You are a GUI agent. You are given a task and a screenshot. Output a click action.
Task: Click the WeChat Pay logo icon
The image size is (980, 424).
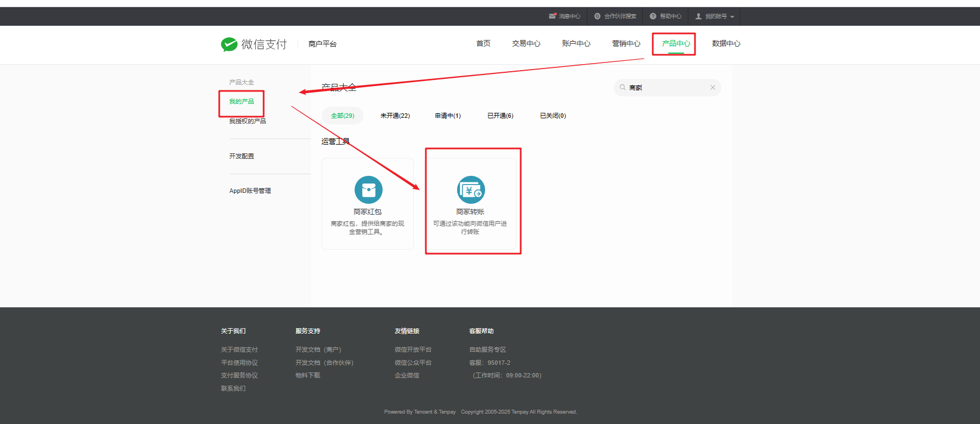tap(229, 44)
